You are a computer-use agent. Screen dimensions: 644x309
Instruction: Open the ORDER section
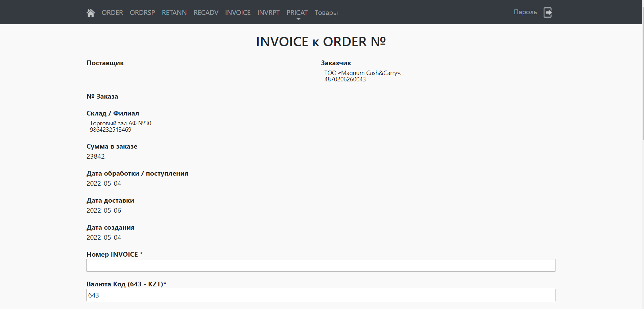click(x=112, y=12)
